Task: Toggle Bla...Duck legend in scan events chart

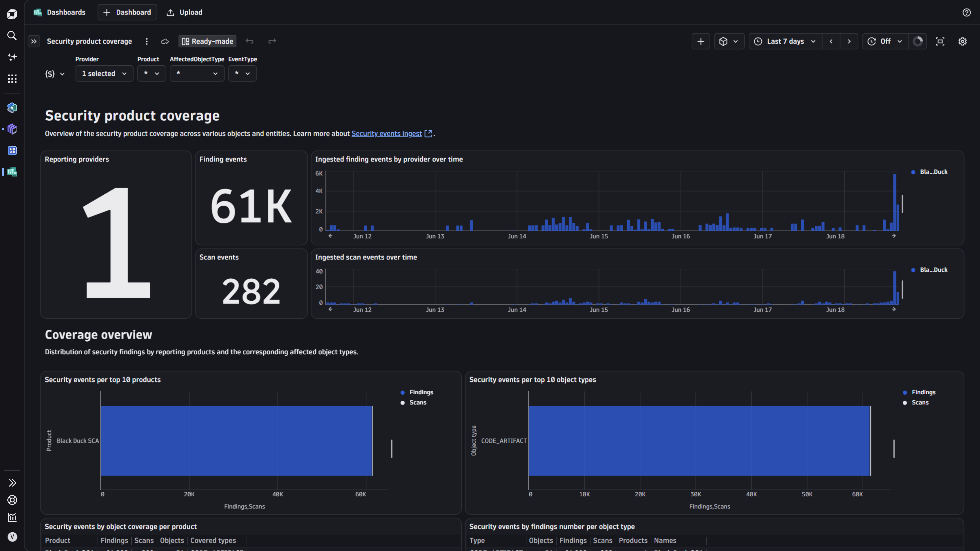Action: (x=929, y=270)
